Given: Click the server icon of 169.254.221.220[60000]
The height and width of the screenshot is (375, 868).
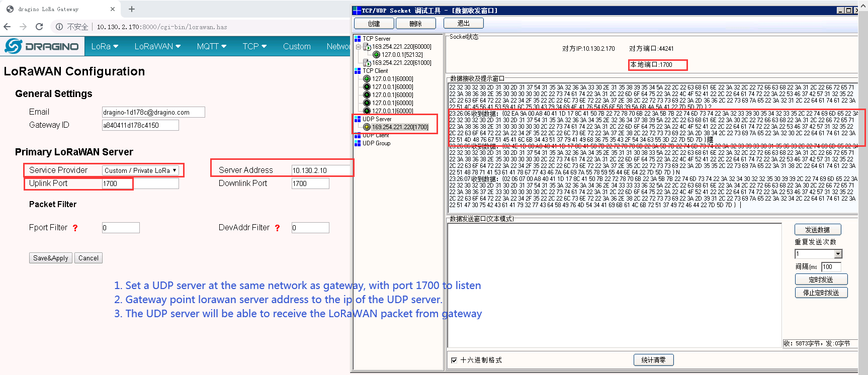Looking at the screenshot, I should click(367, 47).
